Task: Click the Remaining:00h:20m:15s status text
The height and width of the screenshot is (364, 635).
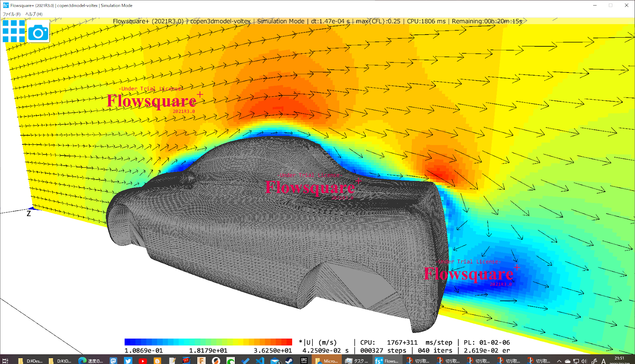Action: (x=487, y=21)
